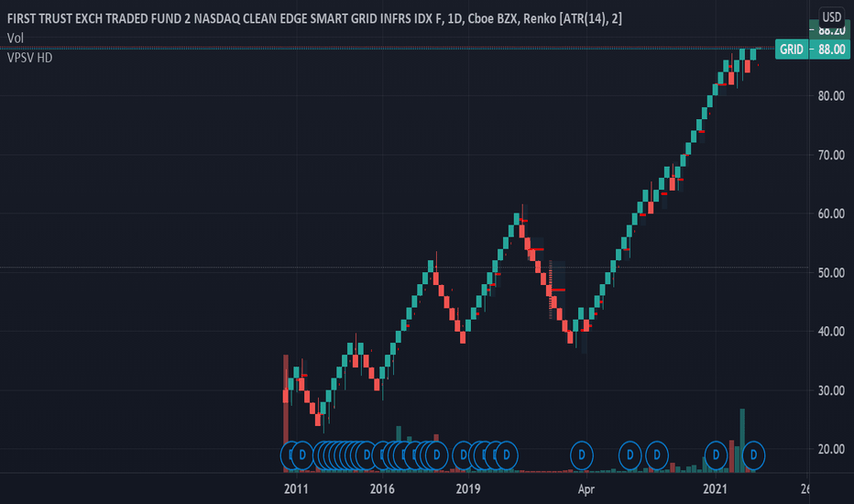
Task: Click the 80.00 price axis label
Action: click(831, 96)
